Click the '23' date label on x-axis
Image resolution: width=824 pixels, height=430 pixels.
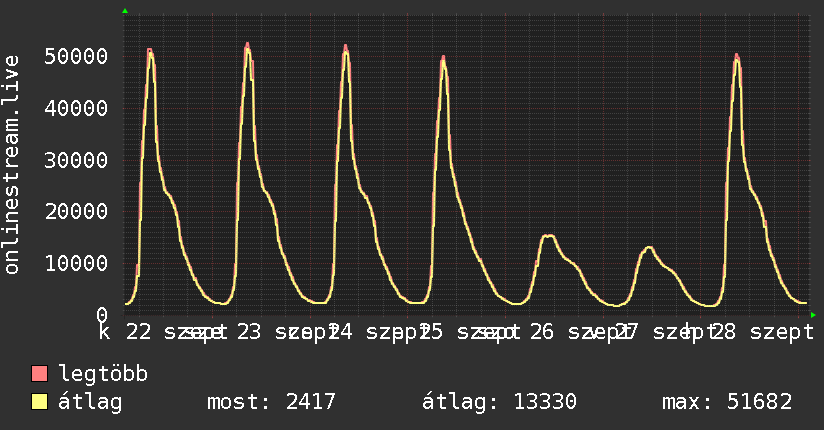click(x=249, y=332)
